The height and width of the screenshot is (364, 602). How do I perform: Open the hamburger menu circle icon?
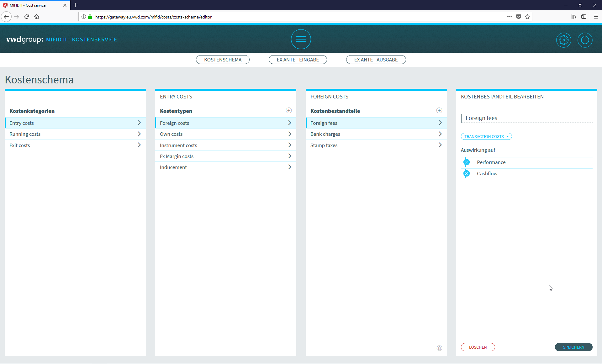[x=301, y=39]
